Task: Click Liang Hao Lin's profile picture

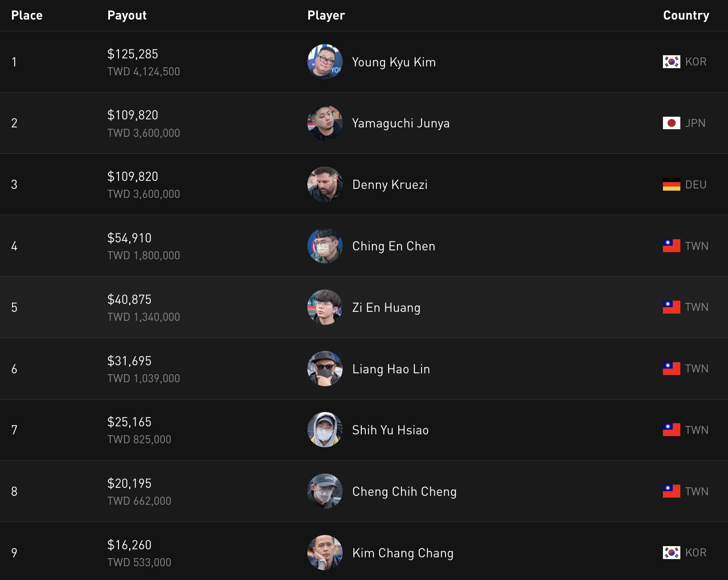Action: point(325,369)
